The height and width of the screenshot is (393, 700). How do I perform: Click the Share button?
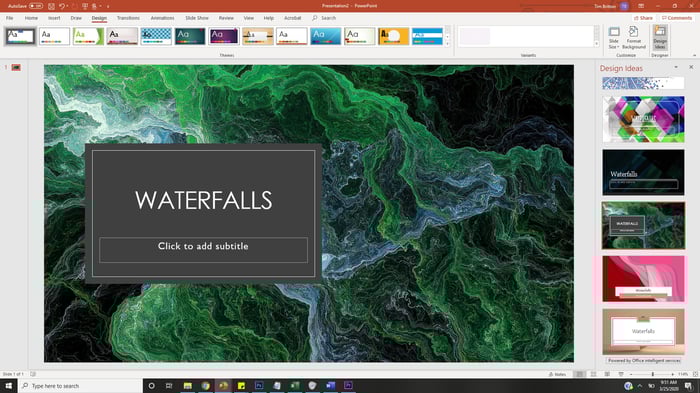coord(643,18)
